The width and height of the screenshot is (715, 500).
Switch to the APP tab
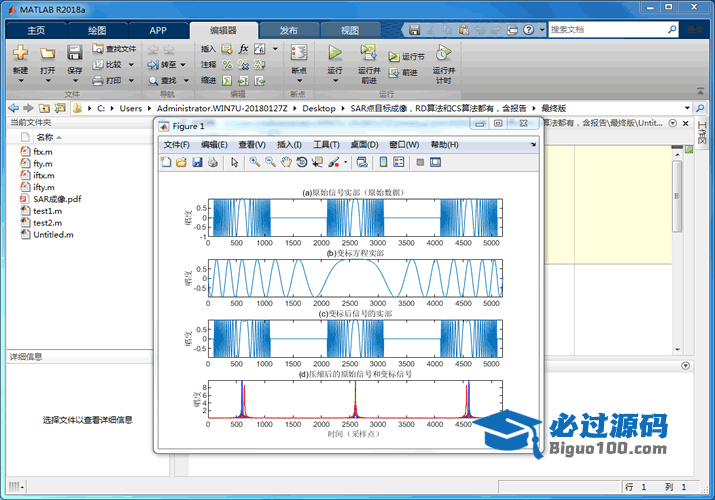[x=158, y=31]
